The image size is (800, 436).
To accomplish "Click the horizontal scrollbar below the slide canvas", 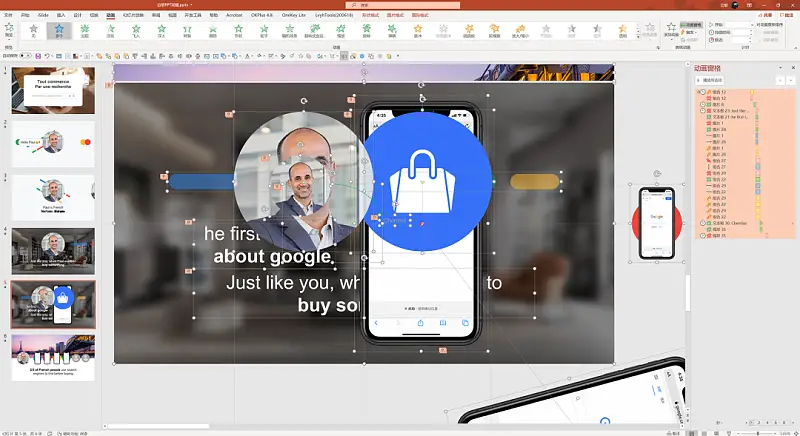I will [158, 426].
